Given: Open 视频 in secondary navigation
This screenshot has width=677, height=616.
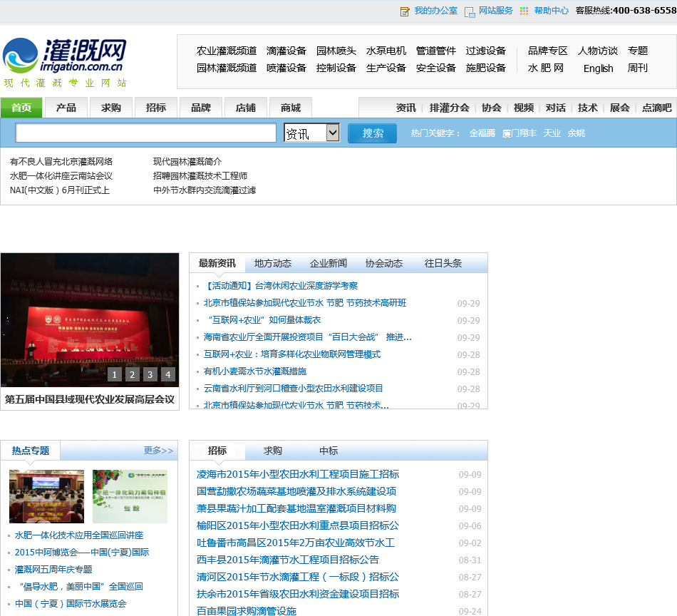Looking at the screenshot, I should point(523,108).
